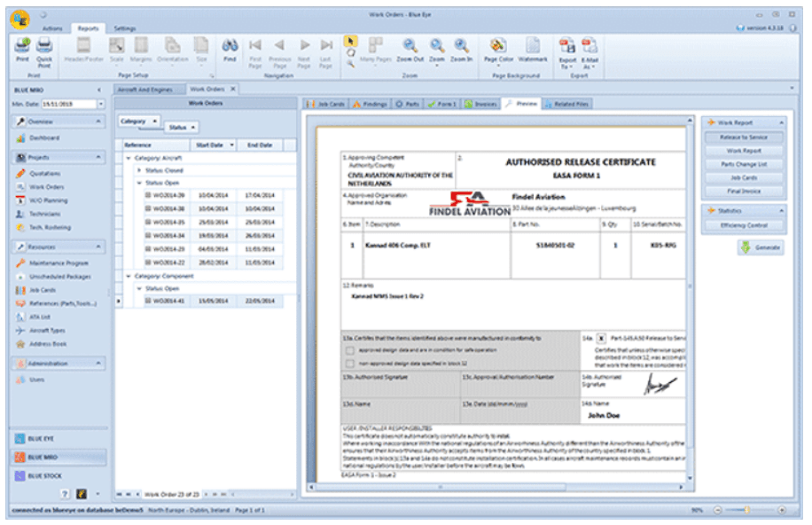
Task: Open the Job Cards tab
Action: 326,104
